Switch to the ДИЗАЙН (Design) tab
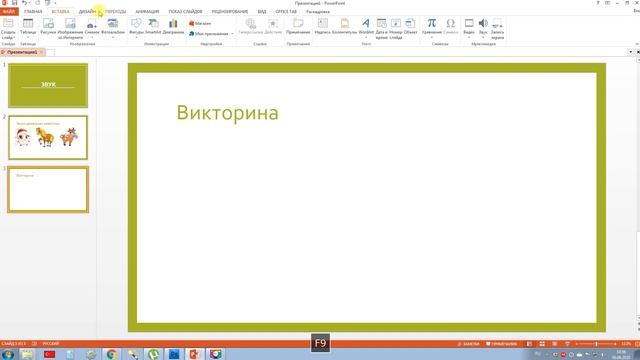Image resolution: width=640 pixels, height=360 pixels. [x=87, y=11]
